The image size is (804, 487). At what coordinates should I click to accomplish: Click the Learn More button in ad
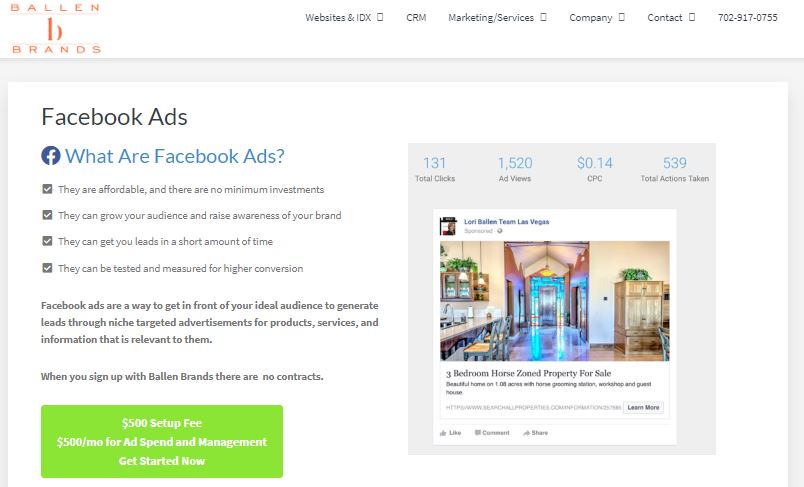[643, 408]
